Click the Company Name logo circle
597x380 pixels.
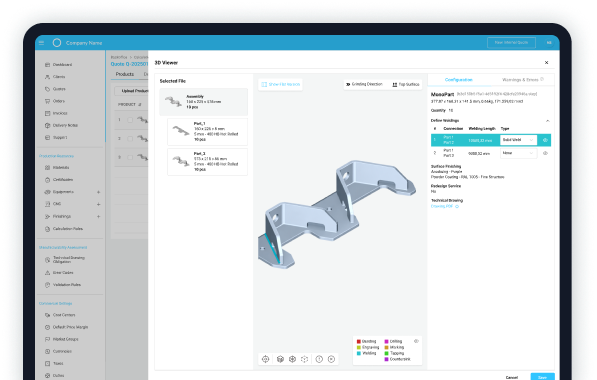tap(57, 43)
